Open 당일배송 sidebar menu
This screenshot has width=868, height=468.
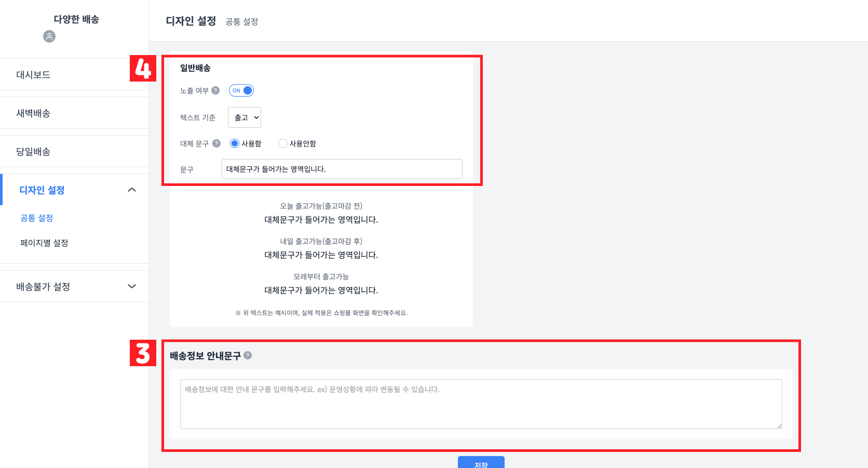[x=74, y=152]
